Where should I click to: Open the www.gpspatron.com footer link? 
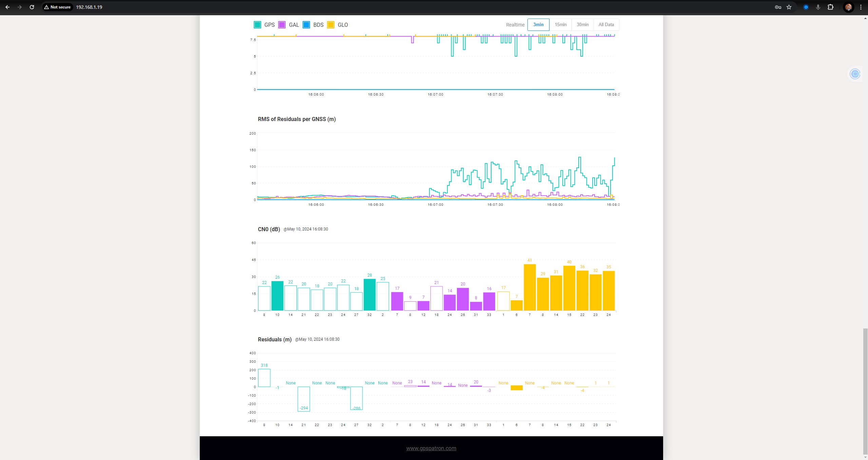(x=431, y=448)
